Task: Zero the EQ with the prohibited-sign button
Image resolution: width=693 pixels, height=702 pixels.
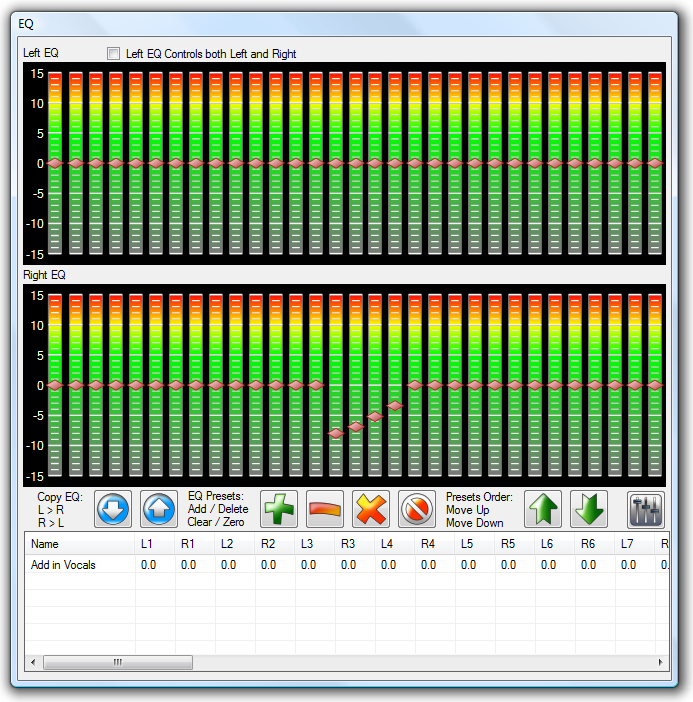Action: pos(417,509)
